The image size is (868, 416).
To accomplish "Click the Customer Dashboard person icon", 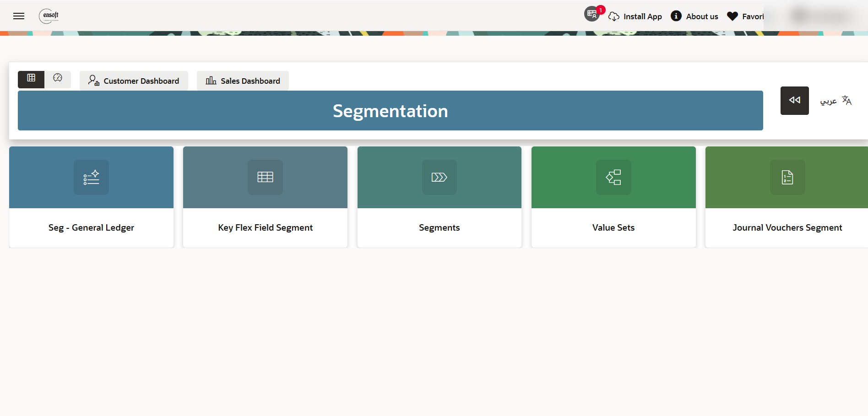I will [x=94, y=81].
